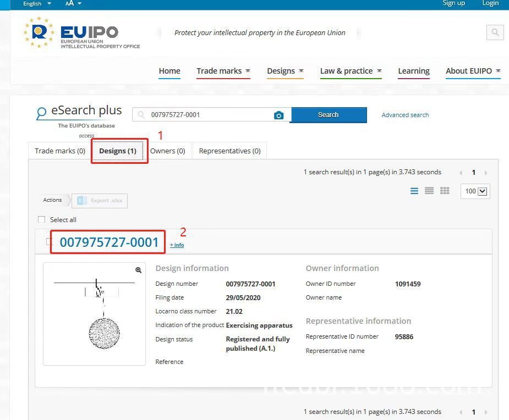Click the blue Search button
Viewport: 509px width, 420px height.
328,115
